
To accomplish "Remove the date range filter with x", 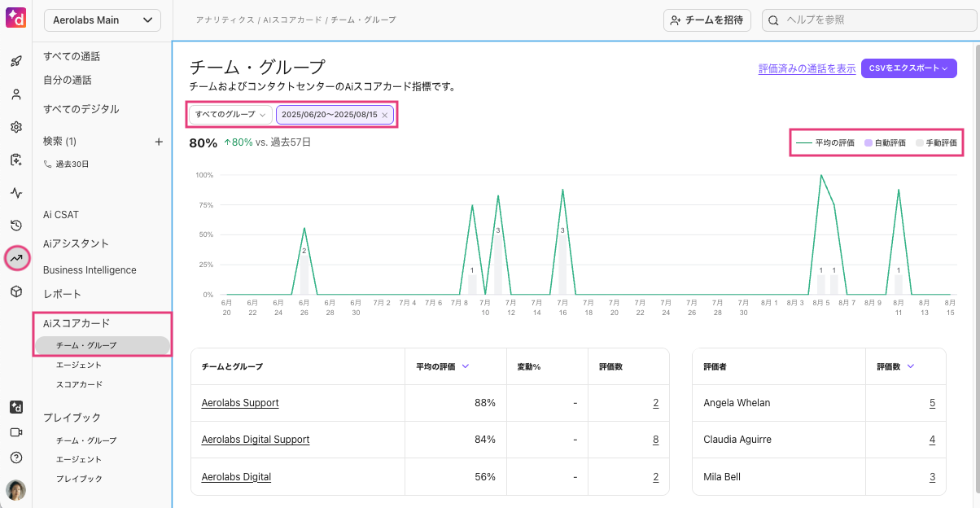I will coord(385,116).
